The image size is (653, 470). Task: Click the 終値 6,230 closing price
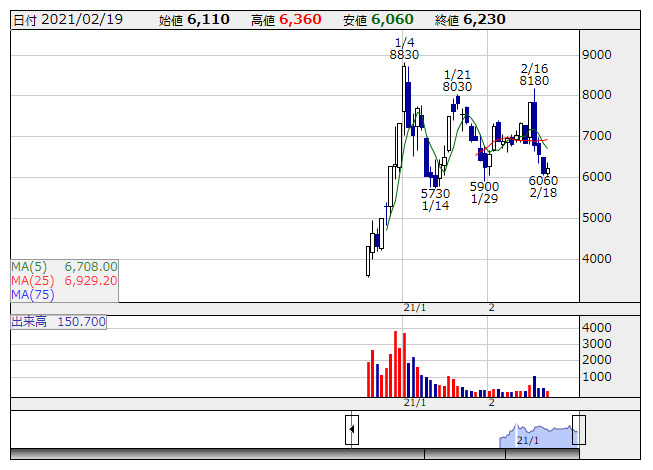point(470,20)
